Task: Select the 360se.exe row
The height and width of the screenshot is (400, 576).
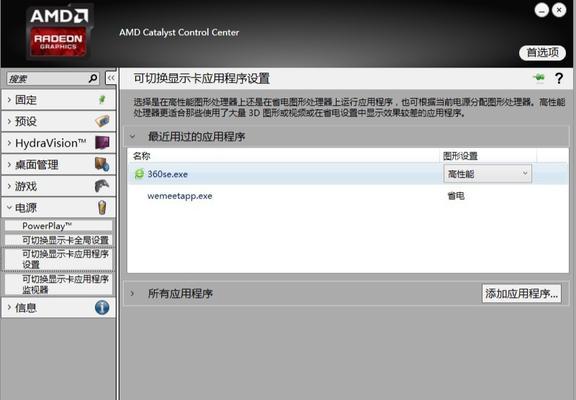Action: pos(348,174)
